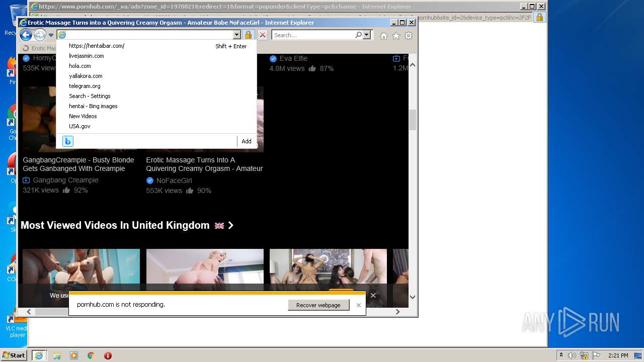Click the page scrollbar up arrow
The image size is (644, 362).
point(413,65)
